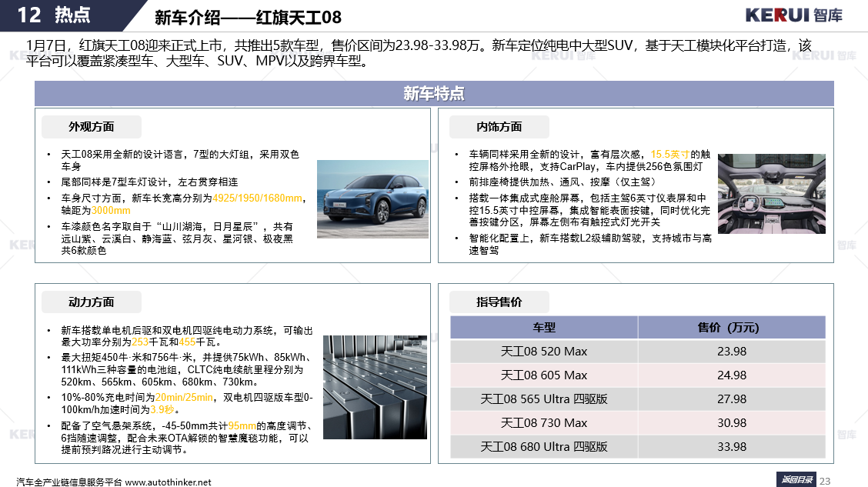Click the 12 热点 chapter header
868x487 pixels.
[54, 15]
